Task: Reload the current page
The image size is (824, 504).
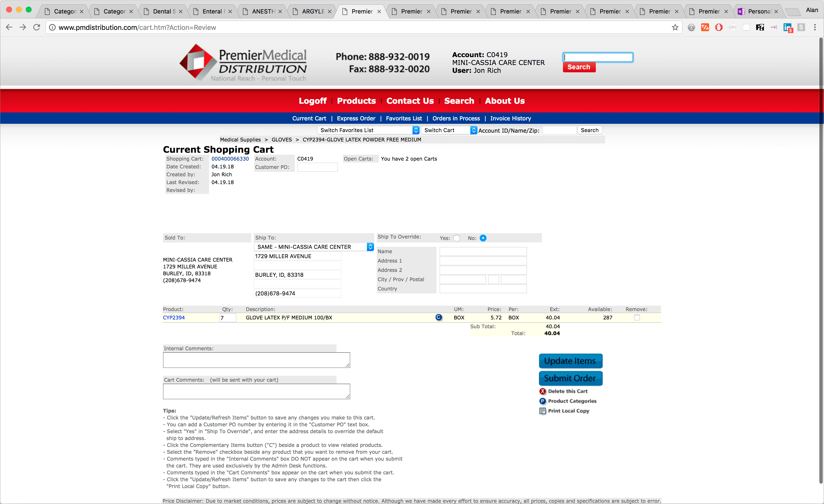Action: 37,27
